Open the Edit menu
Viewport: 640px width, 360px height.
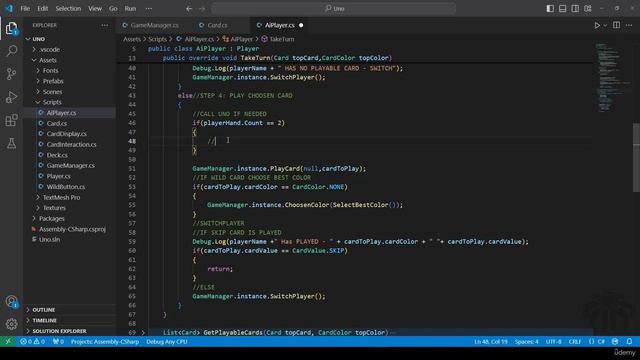click(42, 8)
